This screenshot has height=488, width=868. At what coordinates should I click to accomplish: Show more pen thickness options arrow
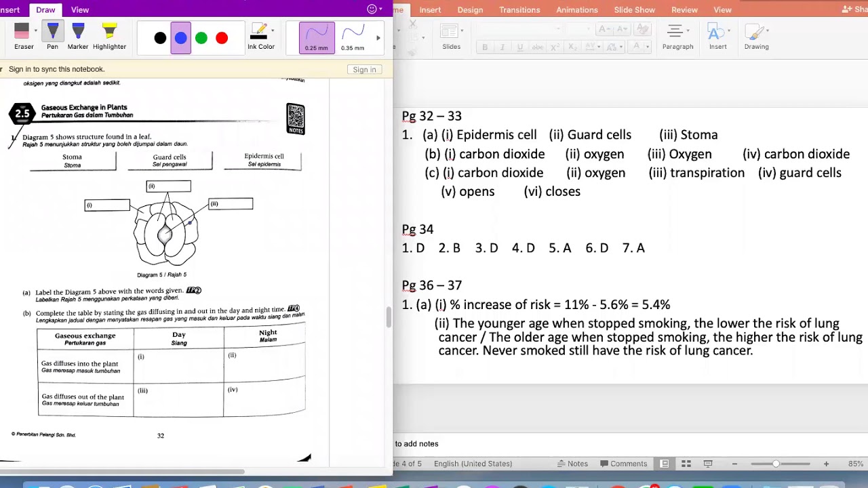(x=378, y=38)
